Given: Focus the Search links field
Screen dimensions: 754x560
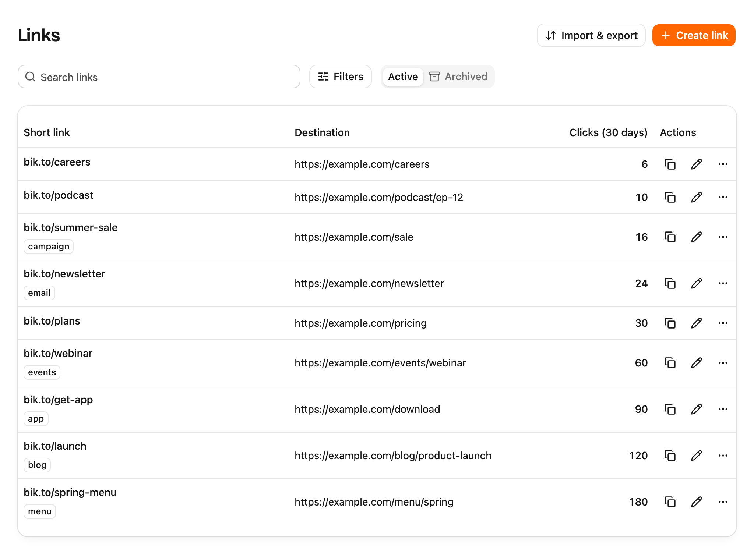Looking at the screenshot, I should pos(159,77).
